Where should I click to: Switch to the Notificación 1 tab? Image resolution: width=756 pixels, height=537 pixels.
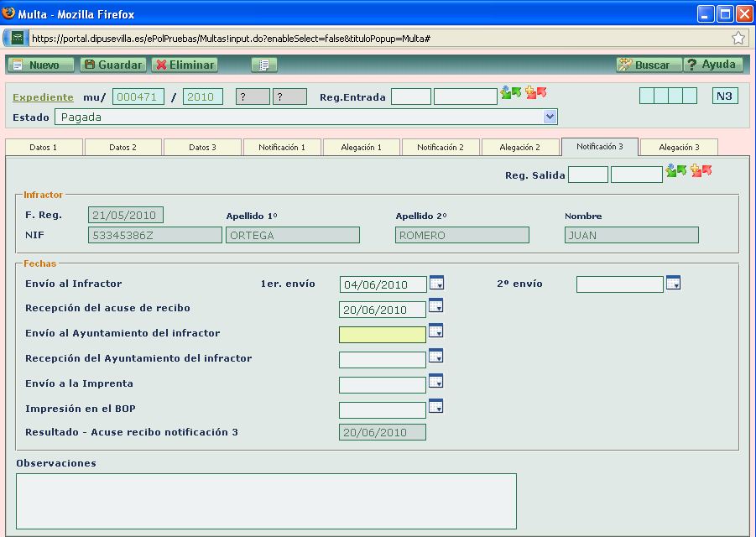point(280,146)
